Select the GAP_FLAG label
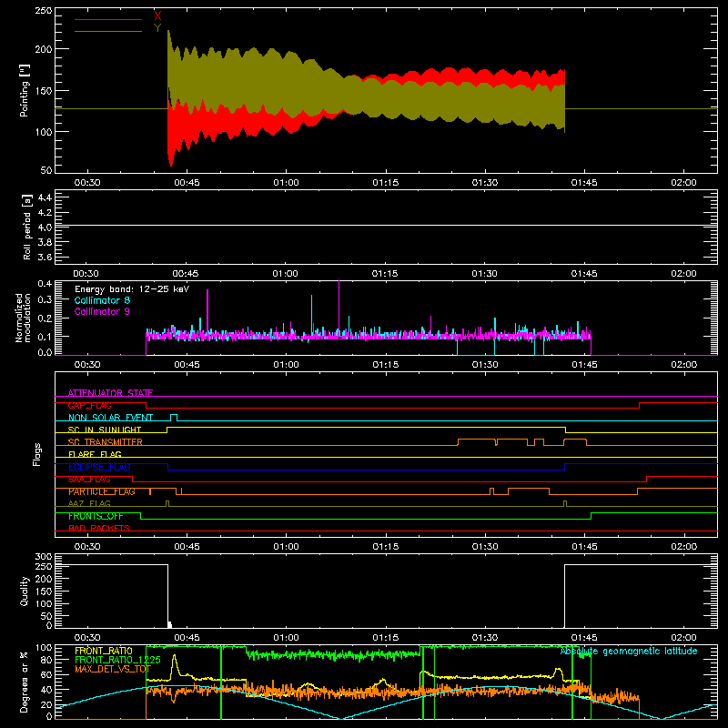728x728 pixels. tap(89, 405)
